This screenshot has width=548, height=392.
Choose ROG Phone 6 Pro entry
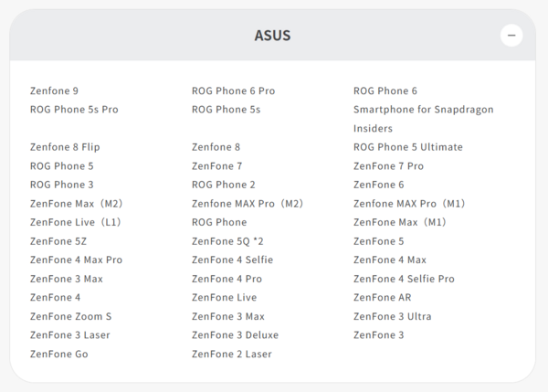233,91
